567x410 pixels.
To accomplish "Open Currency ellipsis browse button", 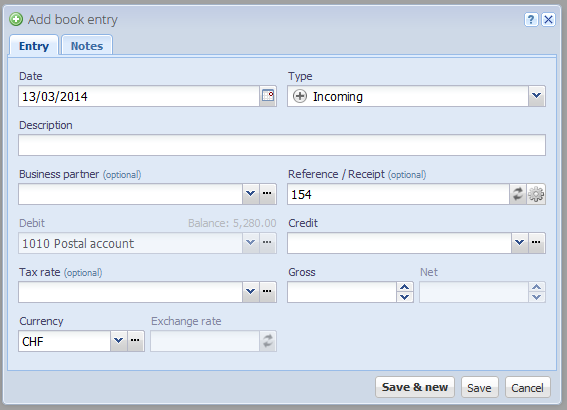I will (135, 341).
